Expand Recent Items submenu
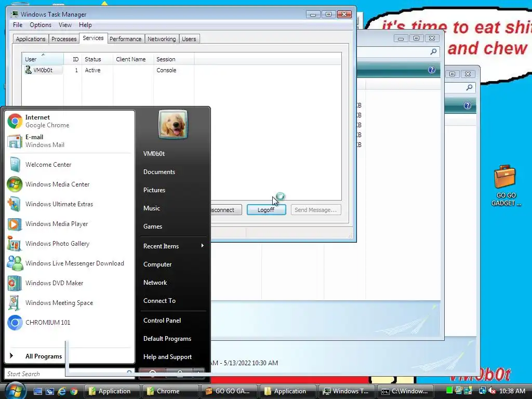The image size is (532, 399). (173, 246)
